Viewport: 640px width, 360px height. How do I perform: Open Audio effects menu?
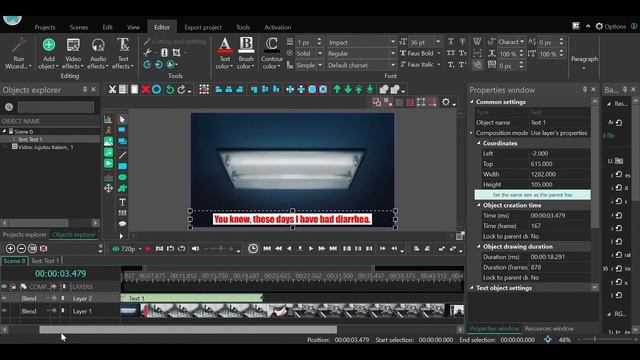[x=98, y=53]
